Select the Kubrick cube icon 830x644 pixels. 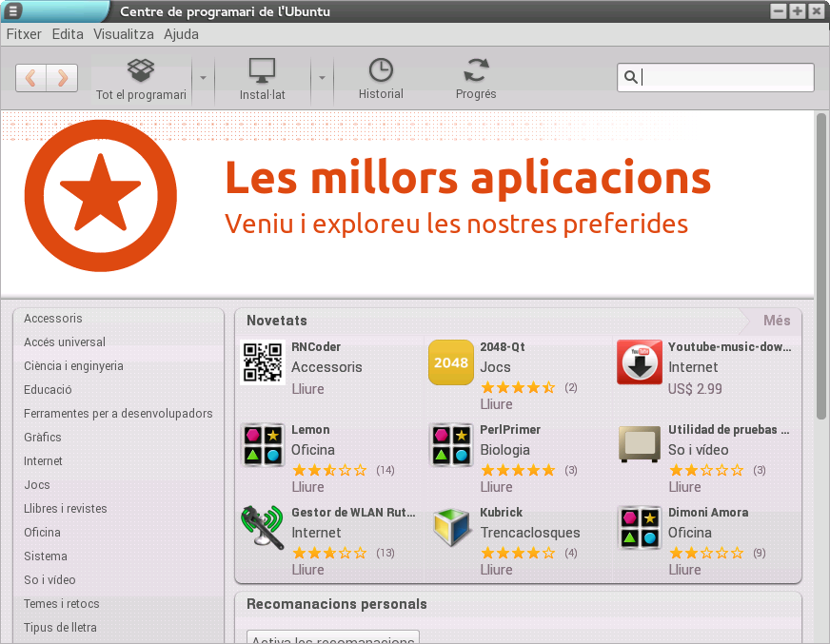451,528
